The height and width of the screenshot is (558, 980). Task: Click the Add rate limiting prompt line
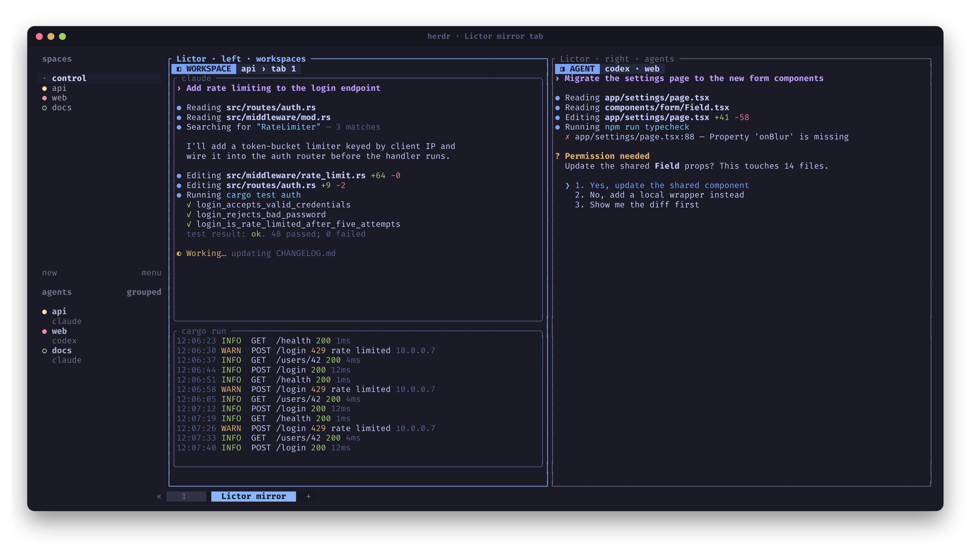click(279, 88)
